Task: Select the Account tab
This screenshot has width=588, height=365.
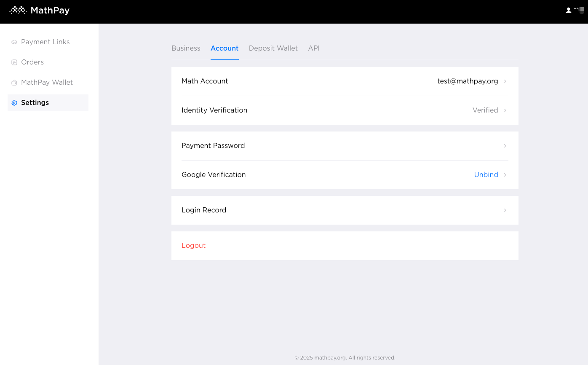Action: [x=225, y=48]
